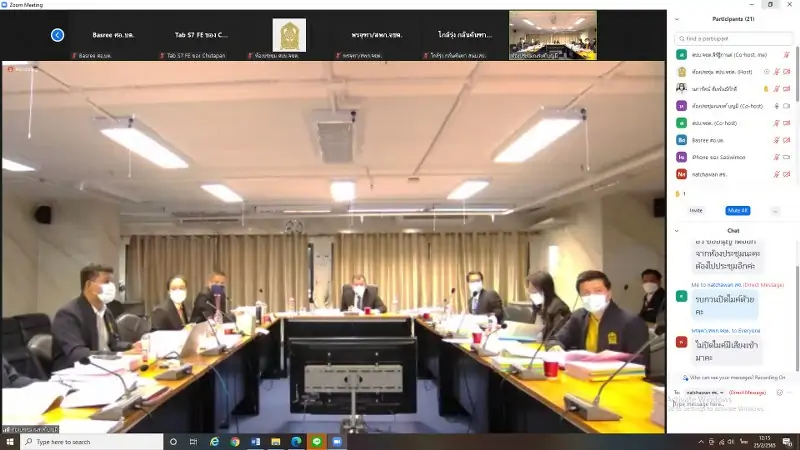Click natchawan's muted microphone icon
The width and height of the screenshot is (800, 450).
pos(777,174)
